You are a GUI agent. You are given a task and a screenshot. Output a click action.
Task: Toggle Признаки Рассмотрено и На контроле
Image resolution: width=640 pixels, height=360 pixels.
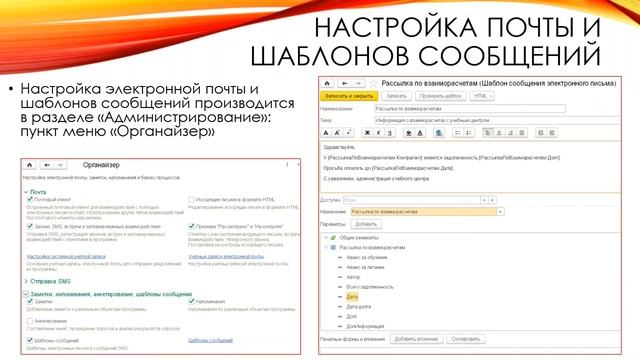pos(191,226)
